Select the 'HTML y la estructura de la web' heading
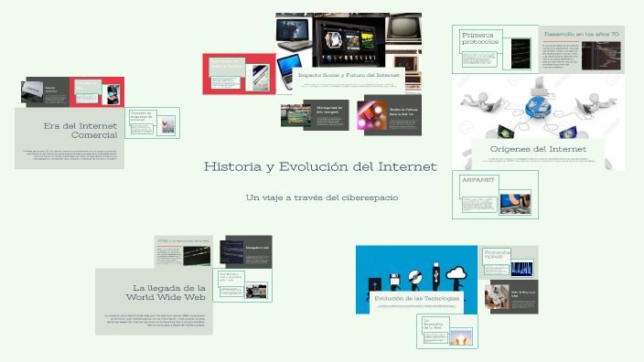 tap(183, 241)
